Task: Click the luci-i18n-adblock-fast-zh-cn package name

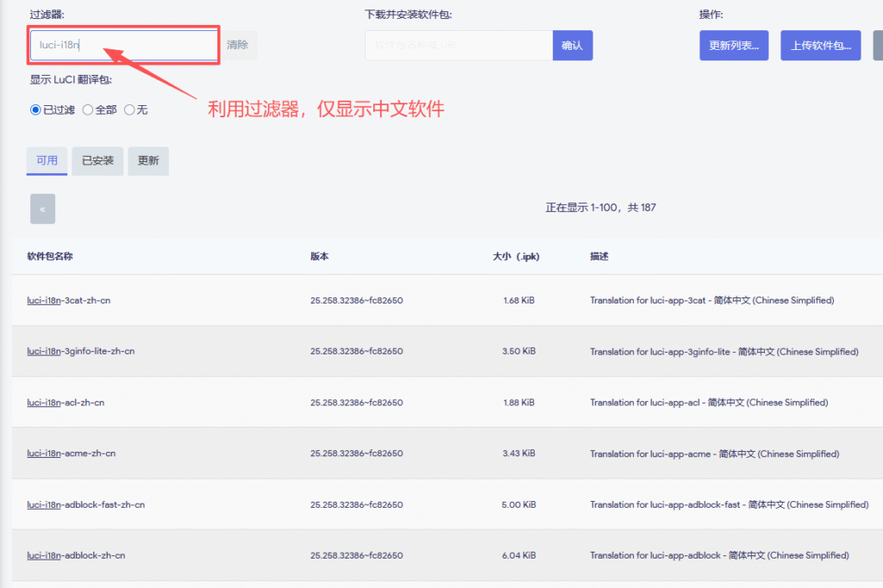Action: pos(85,504)
